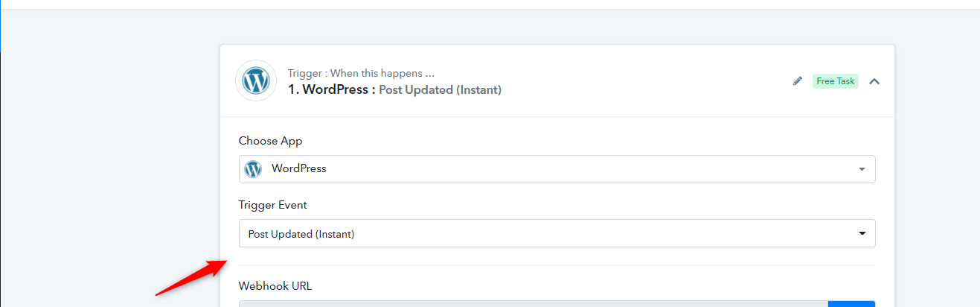Viewport: 980px width, 307px height.
Task: Click the Webhook URL label
Action: point(275,285)
